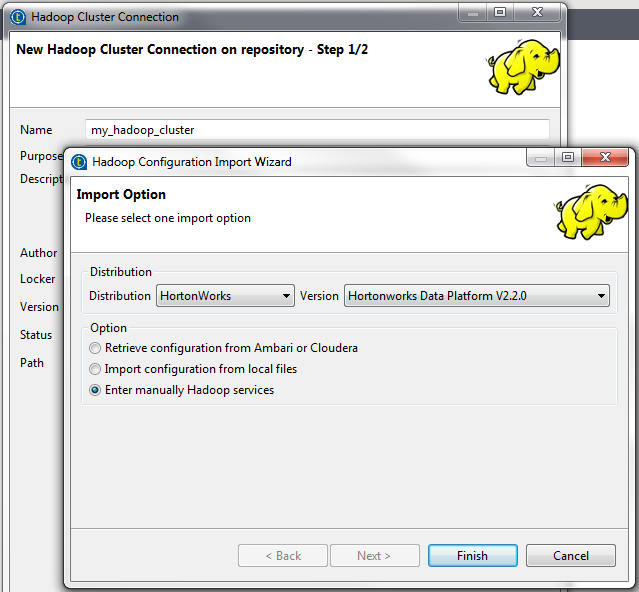
Task: Click the Name field containing my_hadoop_cluster
Action: [317, 130]
